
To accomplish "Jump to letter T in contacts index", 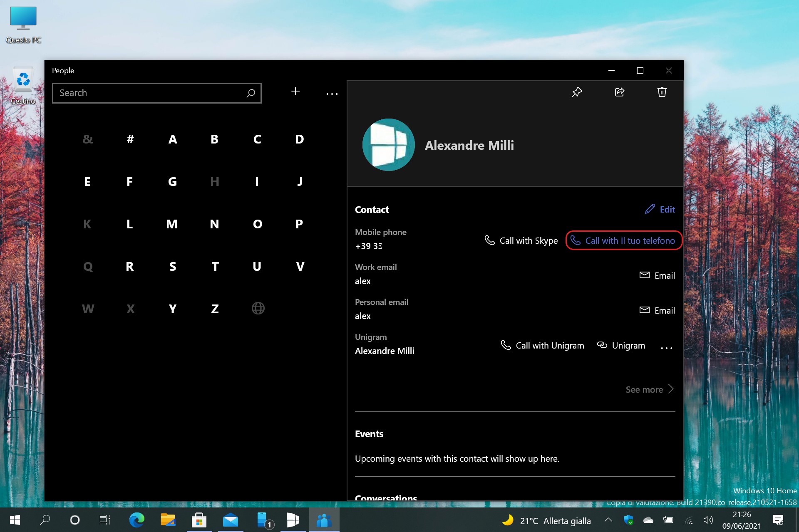I will [x=215, y=266].
